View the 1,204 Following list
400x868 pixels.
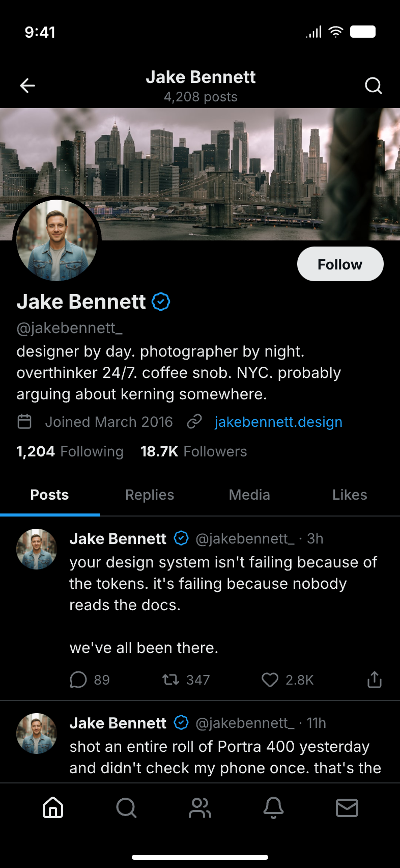coord(70,451)
